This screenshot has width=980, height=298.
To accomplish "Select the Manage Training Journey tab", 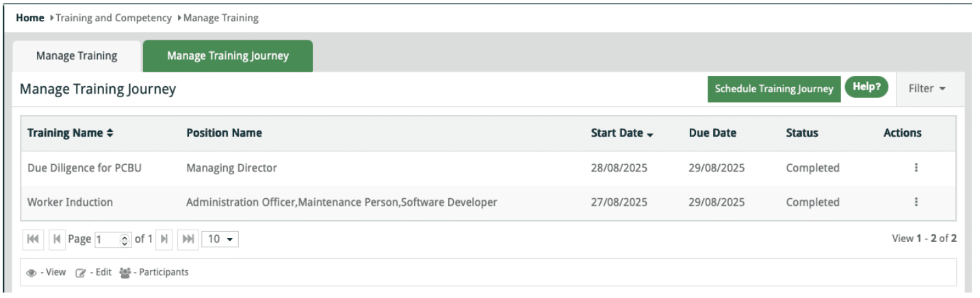I will 227,56.
